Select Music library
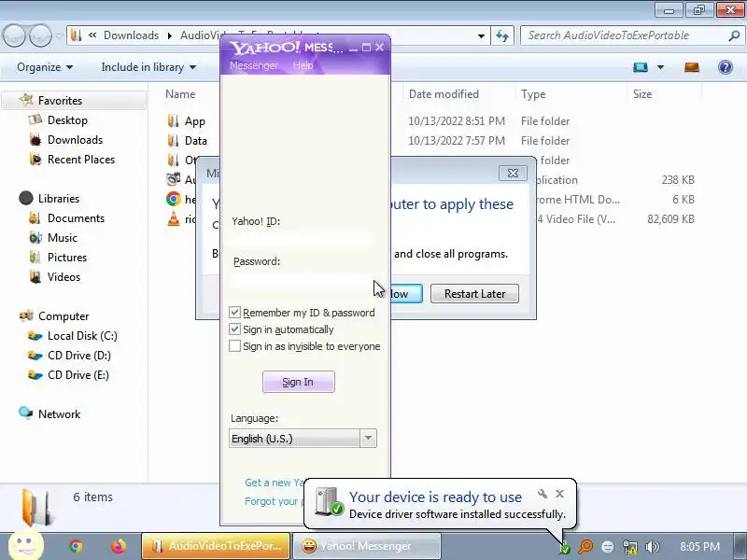 coord(62,238)
